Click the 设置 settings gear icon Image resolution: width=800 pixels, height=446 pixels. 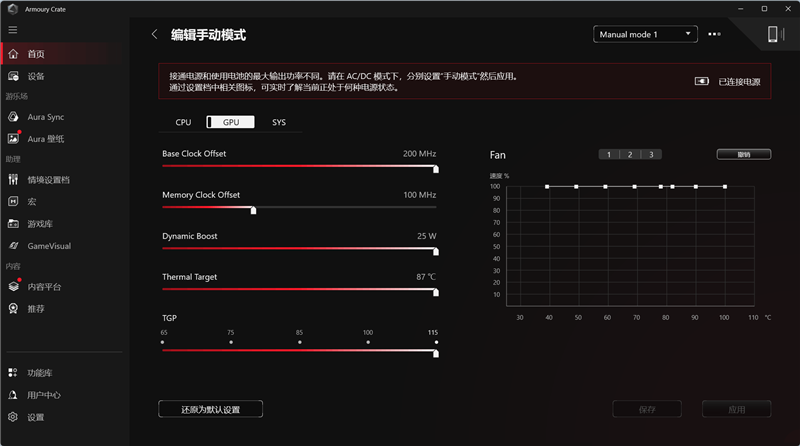13,417
